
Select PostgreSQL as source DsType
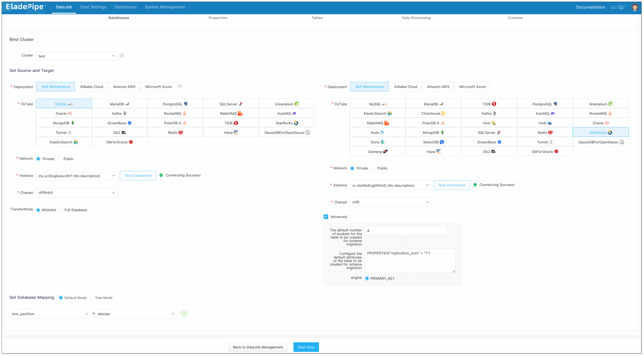(x=175, y=104)
